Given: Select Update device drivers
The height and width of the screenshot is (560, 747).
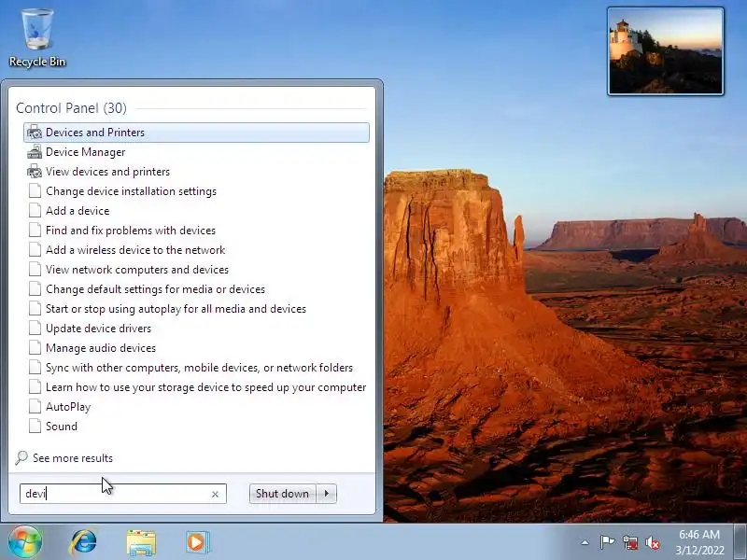Looking at the screenshot, I should [196, 329].
